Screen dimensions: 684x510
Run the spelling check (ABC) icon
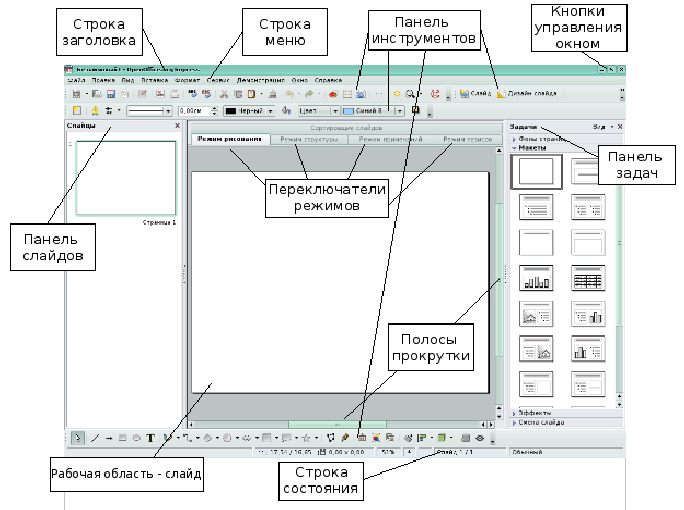(x=192, y=94)
